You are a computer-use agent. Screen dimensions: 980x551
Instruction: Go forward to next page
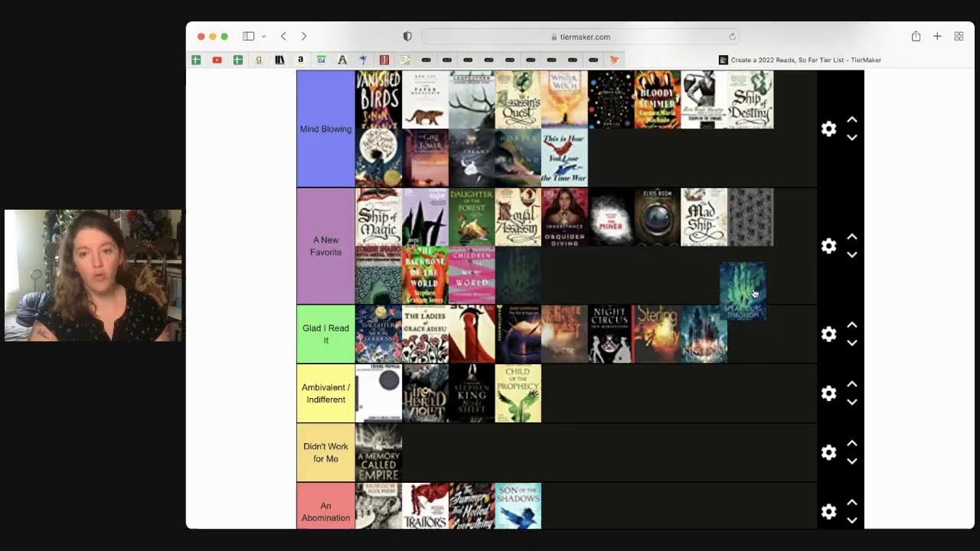pos(304,36)
